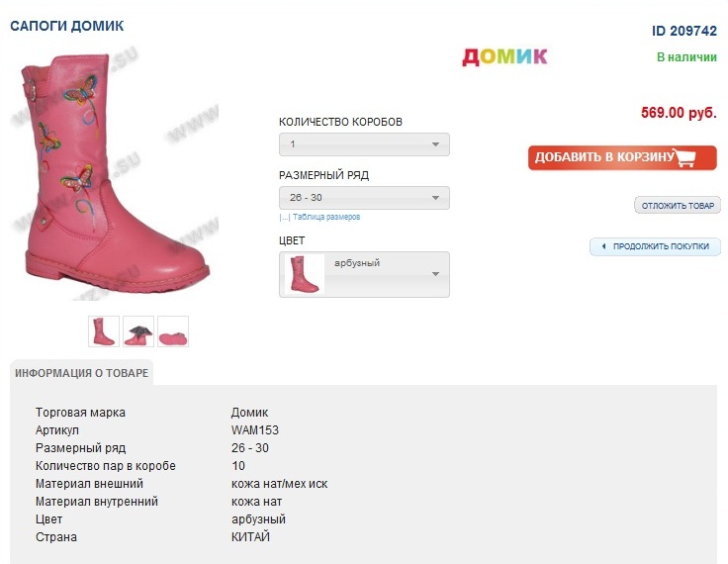The image size is (728, 564).
Task: Click the bracket icon before Таблица размеров
Action: tap(284, 217)
